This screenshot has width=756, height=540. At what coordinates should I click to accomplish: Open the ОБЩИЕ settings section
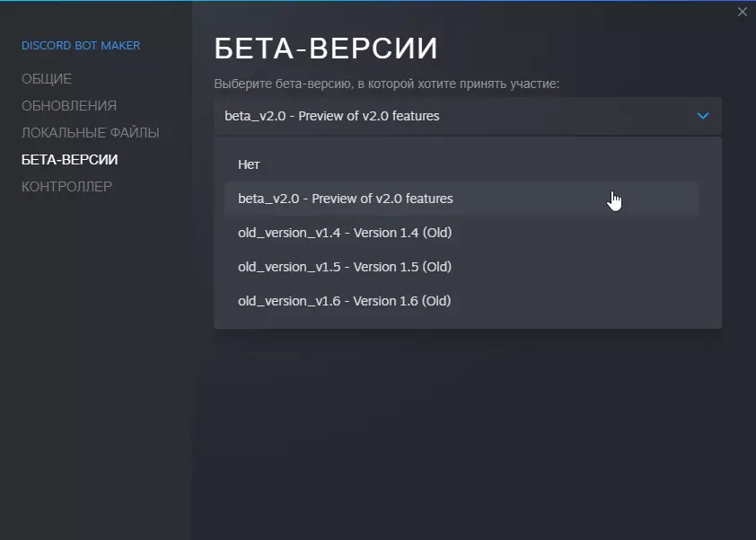coord(47,79)
